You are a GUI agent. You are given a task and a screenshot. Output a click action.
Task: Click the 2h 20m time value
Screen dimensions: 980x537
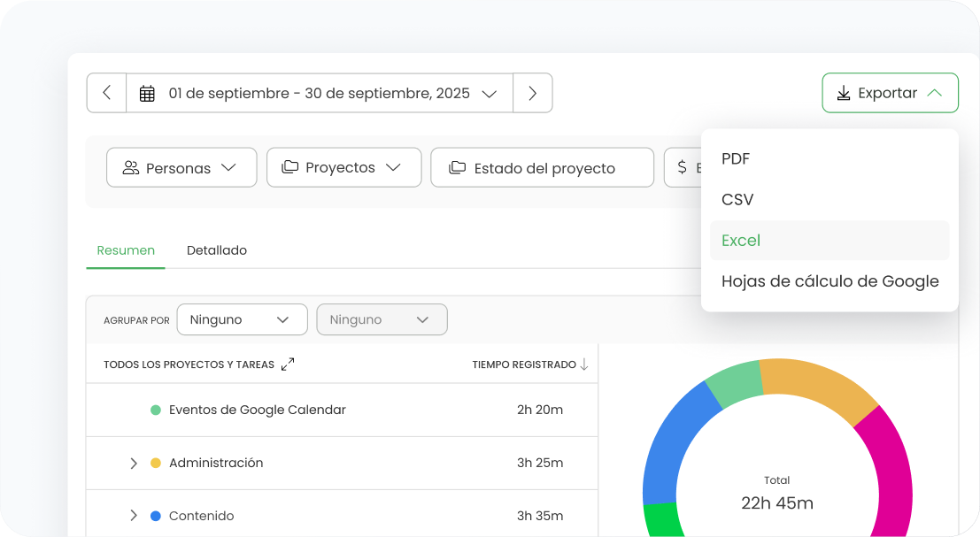point(540,410)
